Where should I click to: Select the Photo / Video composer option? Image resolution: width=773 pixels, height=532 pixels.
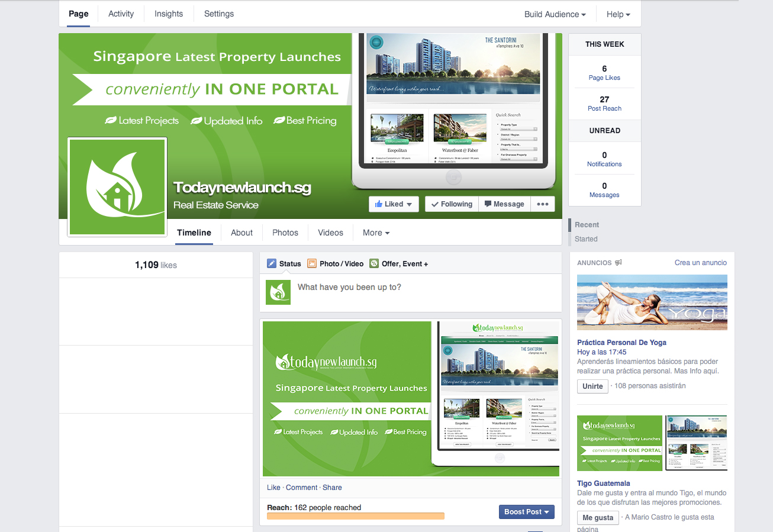coord(335,264)
